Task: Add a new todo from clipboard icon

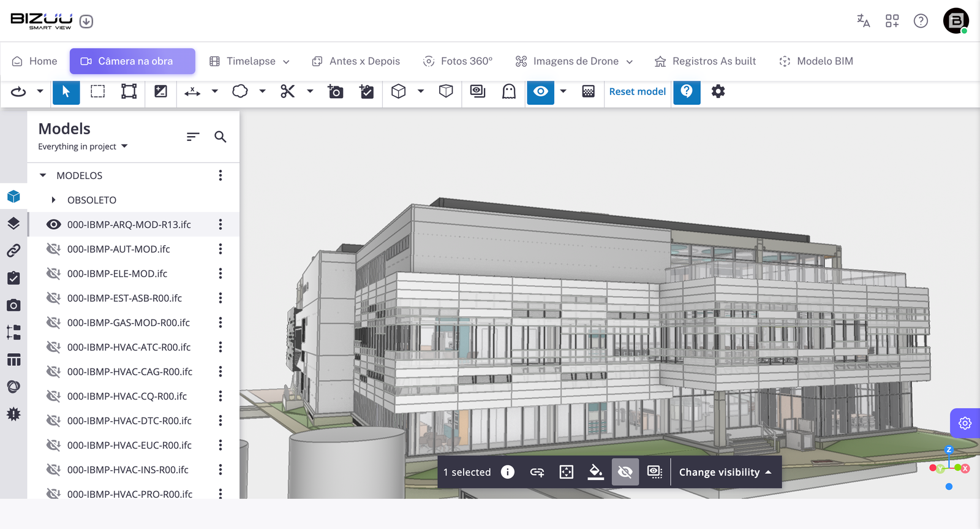Action: 367,92
